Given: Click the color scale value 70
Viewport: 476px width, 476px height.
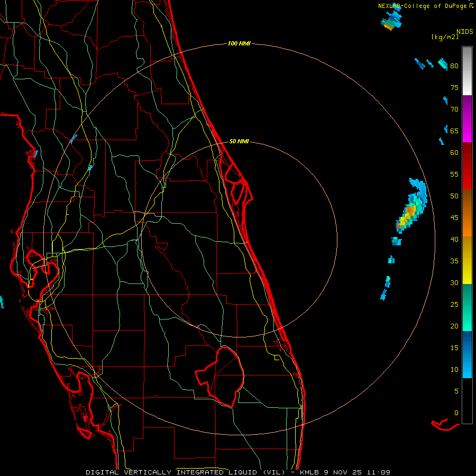Looking at the screenshot, I should pos(454,109).
